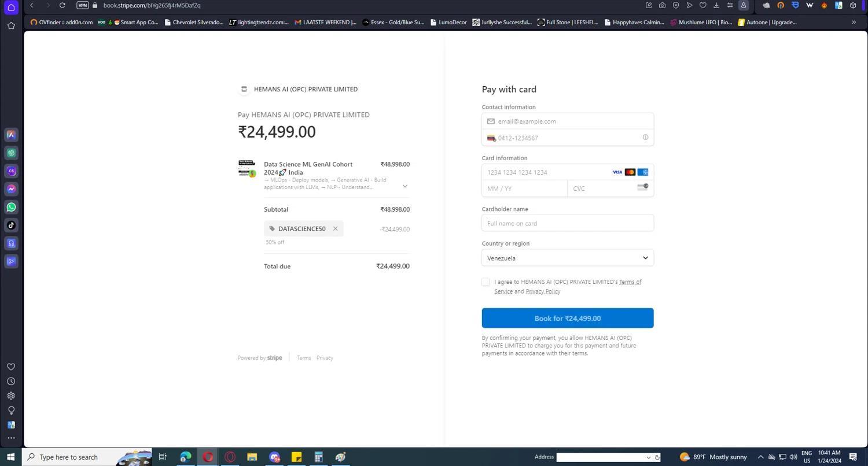The width and height of the screenshot is (868, 466).
Task: Add page to bookmarks with heart icon
Action: [x=703, y=5]
